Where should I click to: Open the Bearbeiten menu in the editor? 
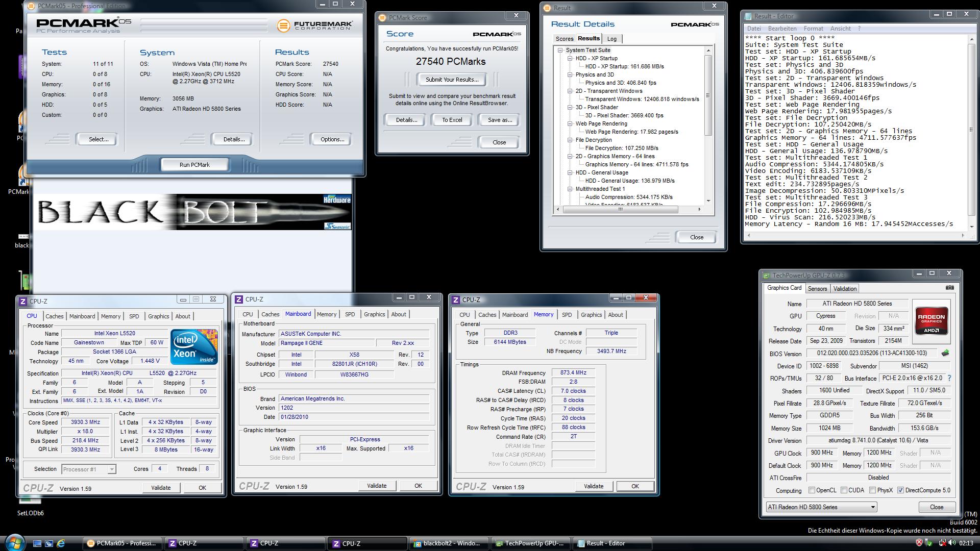[782, 29]
